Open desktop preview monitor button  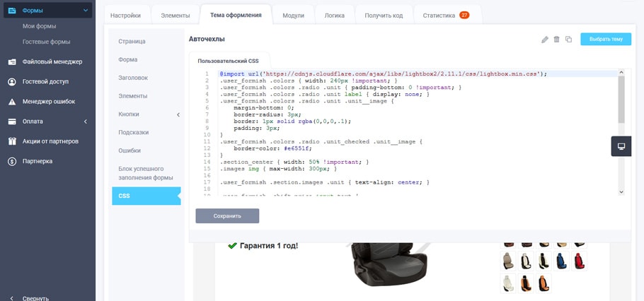tap(621, 146)
